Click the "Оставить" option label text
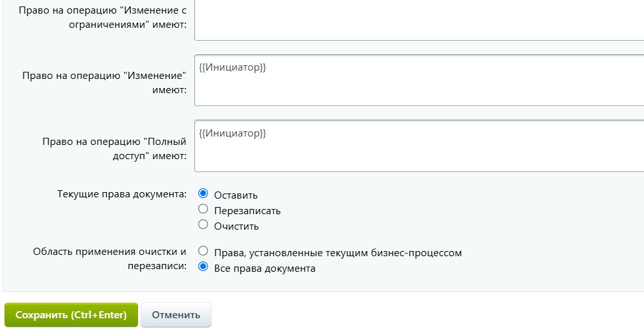Screen dimensions: 644x328 236,195
